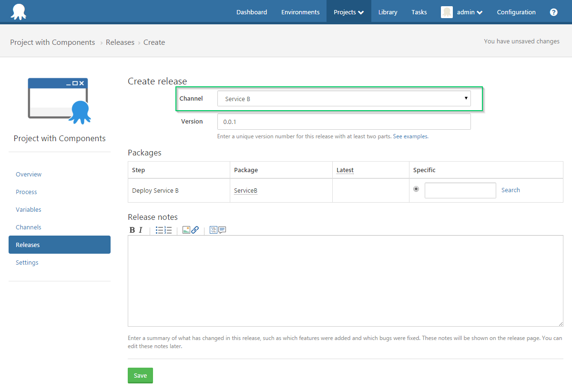This screenshot has width=572, height=392.
Task: Click the insert hyperlink icon
Action: pyautogui.click(x=195, y=230)
